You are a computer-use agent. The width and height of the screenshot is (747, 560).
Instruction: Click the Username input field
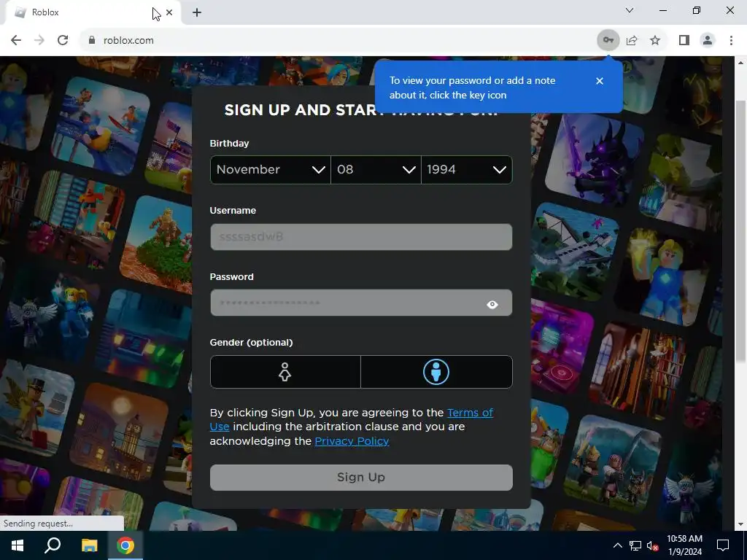point(361,237)
